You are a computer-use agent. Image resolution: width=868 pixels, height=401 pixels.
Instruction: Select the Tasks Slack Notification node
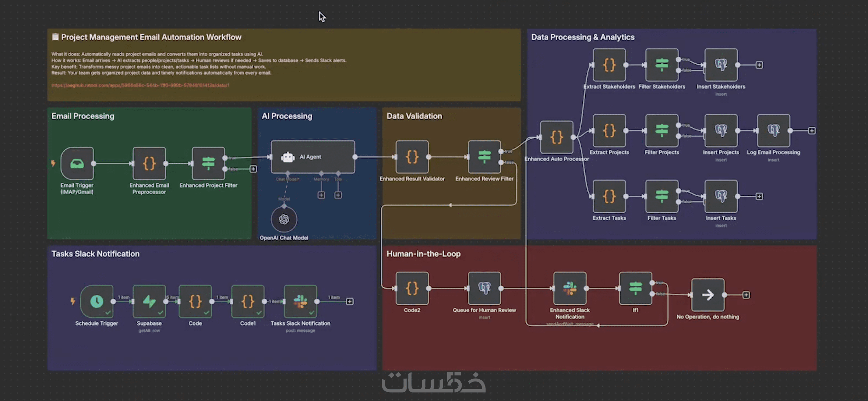[300, 301]
